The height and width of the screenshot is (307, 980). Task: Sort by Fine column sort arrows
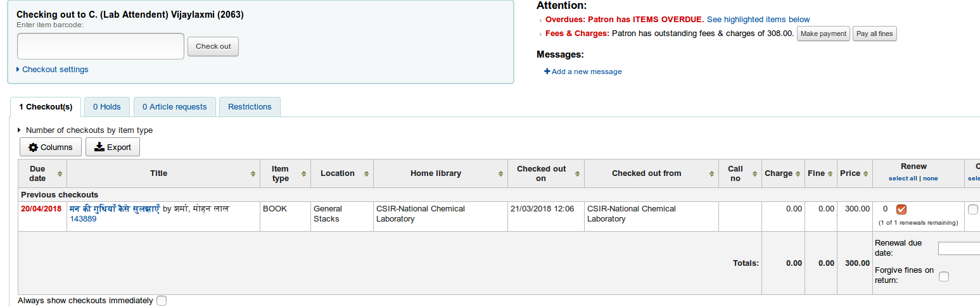click(x=830, y=174)
